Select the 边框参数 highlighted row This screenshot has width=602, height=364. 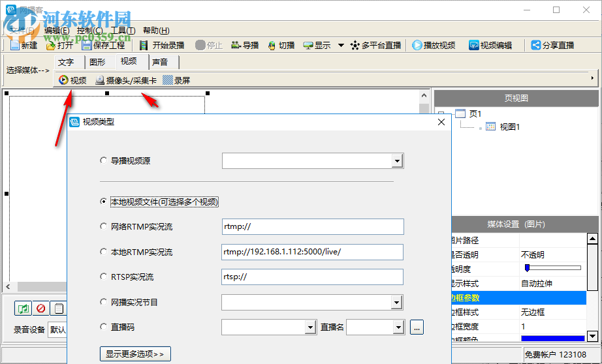518,298
